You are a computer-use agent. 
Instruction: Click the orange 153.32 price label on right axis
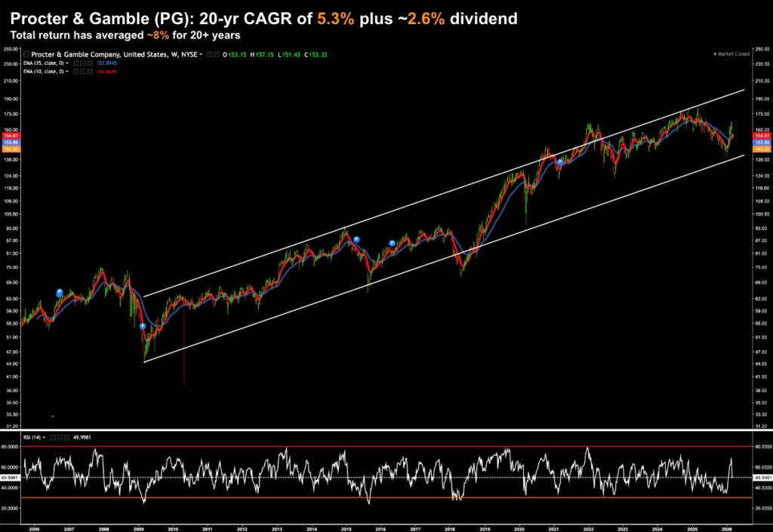tap(761, 149)
